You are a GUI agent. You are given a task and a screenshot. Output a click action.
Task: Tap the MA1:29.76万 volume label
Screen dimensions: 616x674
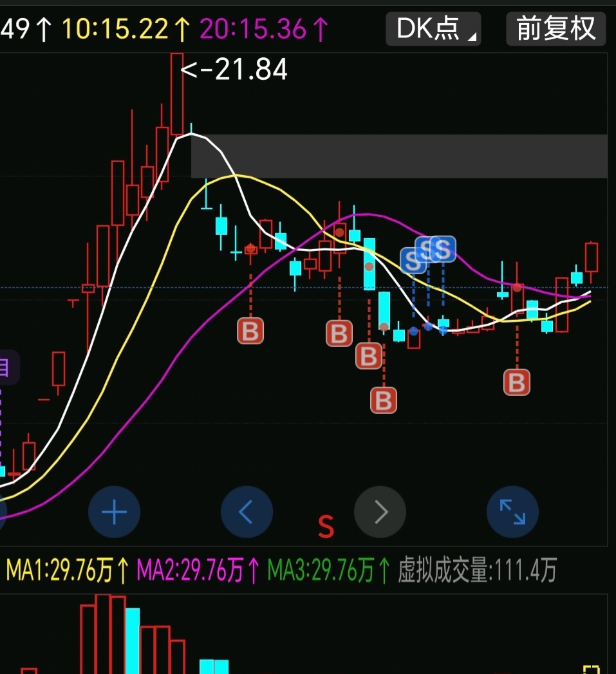68,570
